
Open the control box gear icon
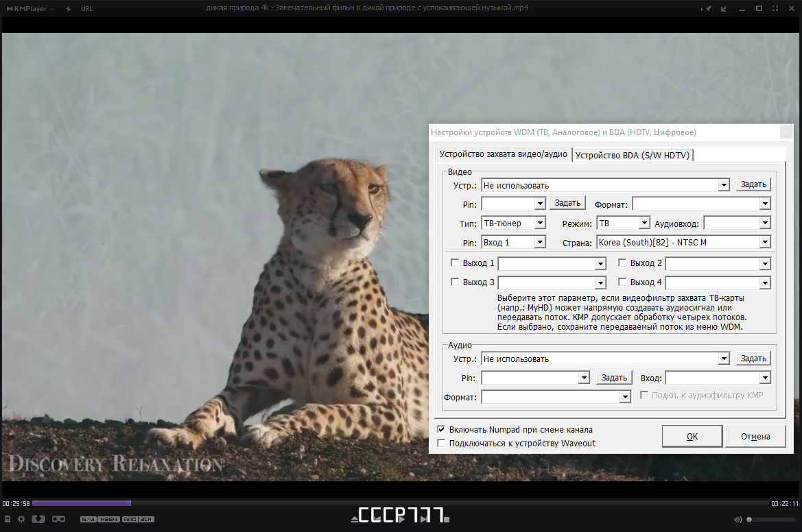tap(21, 519)
